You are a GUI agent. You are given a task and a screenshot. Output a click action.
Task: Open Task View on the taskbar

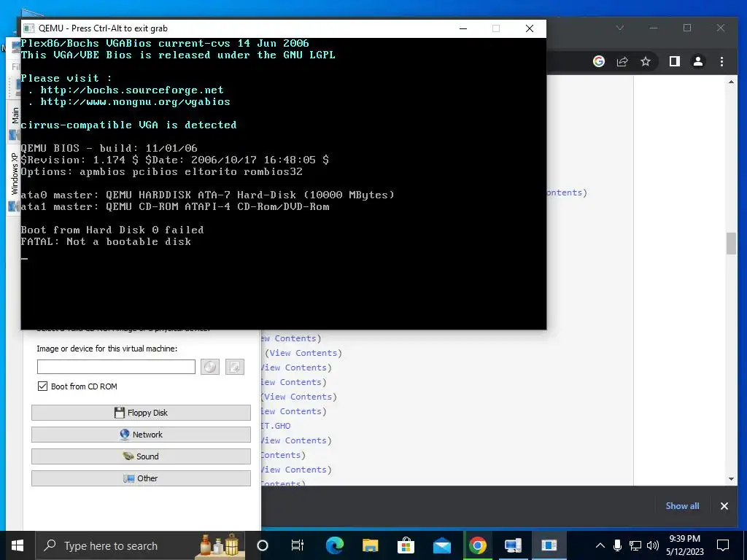click(x=298, y=545)
